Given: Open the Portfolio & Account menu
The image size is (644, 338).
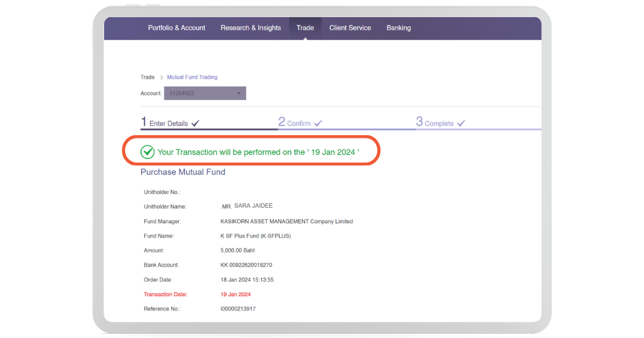Looking at the screenshot, I should (177, 28).
